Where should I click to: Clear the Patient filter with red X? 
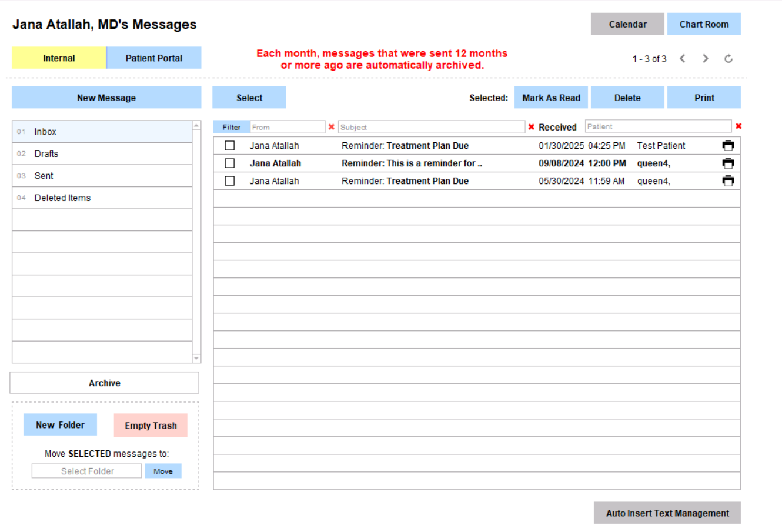[738, 126]
